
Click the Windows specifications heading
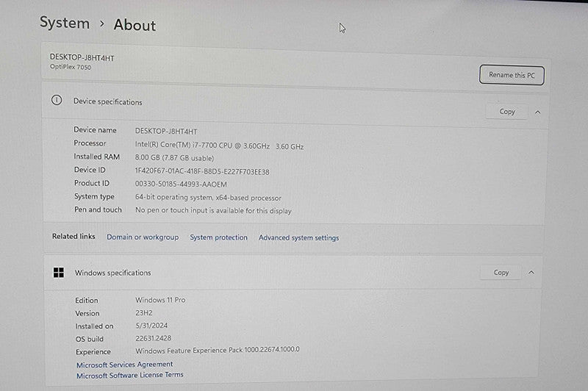coord(113,273)
